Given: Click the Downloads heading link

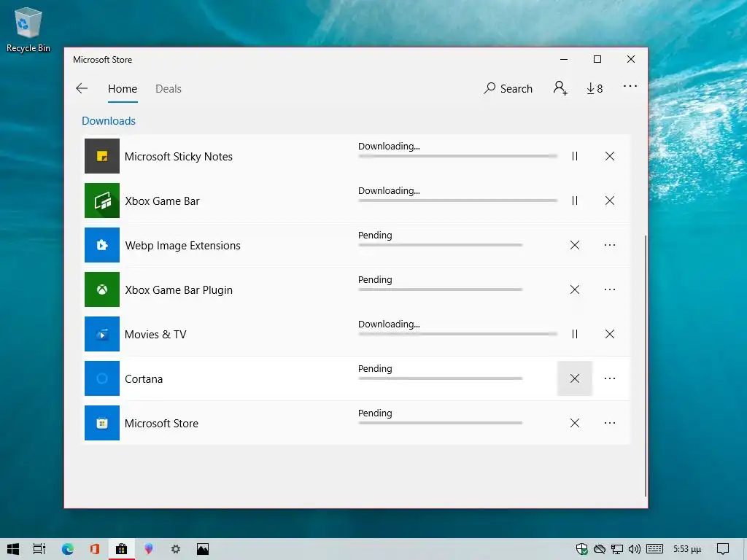Looking at the screenshot, I should [x=109, y=121].
